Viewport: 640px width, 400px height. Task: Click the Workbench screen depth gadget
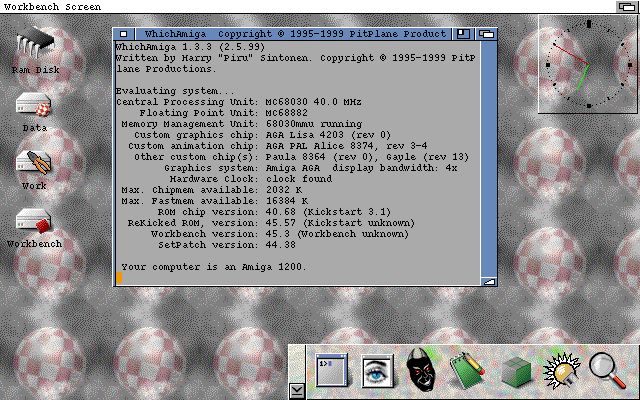tap(627, 7)
